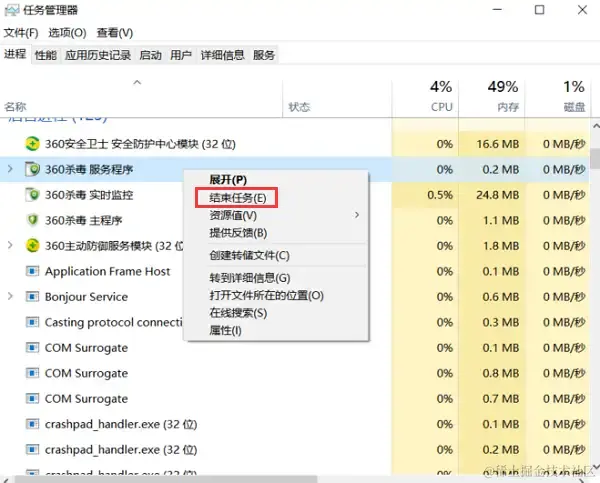Screen dimensions: 600x483
Task: Expand the 360杀毒 服务程序 process group
Action: 10,169
